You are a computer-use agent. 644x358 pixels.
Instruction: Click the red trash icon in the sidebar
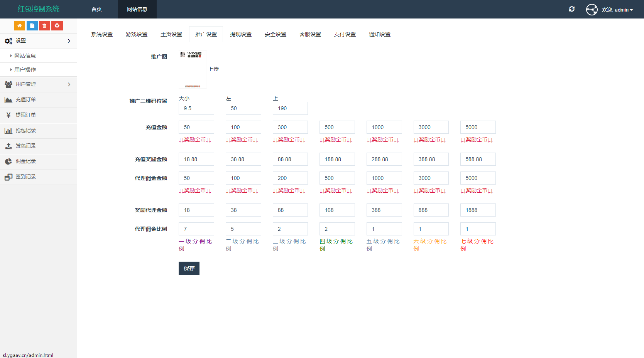coord(44,25)
